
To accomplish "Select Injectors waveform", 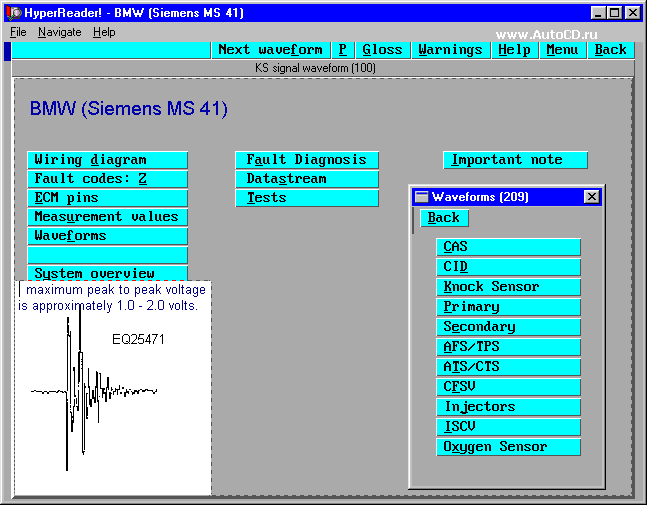I will point(508,407).
